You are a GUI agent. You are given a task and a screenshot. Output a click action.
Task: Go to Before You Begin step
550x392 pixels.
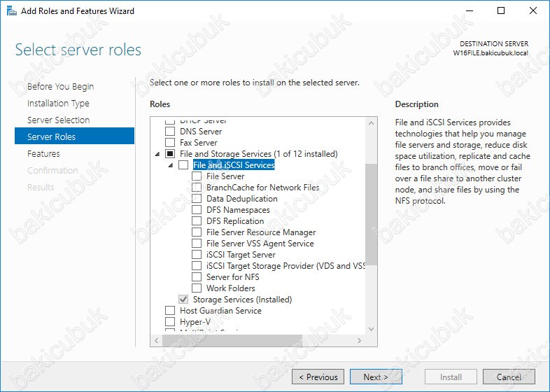point(61,86)
